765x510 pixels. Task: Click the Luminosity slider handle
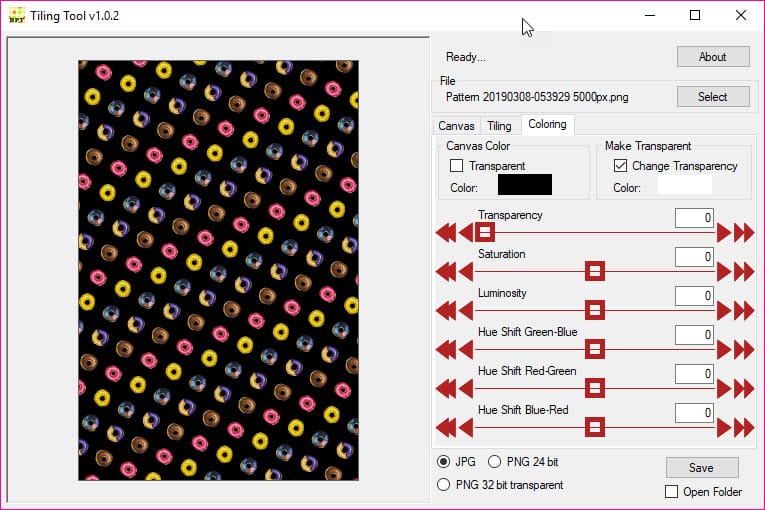click(595, 310)
